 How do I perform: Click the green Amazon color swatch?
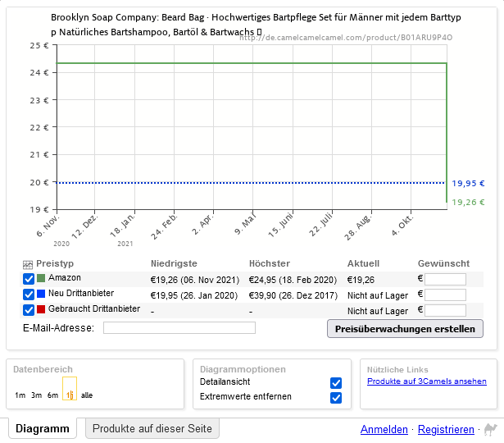pos(41,279)
